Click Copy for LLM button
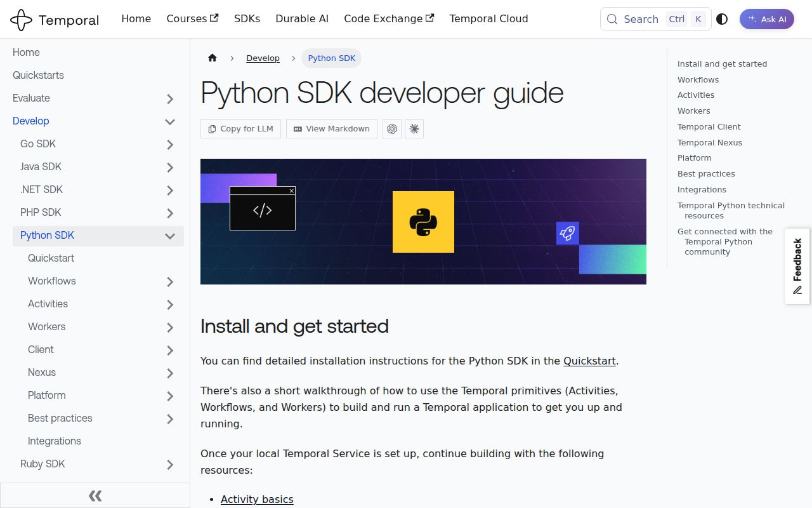812x508 pixels. coord(240,129)
